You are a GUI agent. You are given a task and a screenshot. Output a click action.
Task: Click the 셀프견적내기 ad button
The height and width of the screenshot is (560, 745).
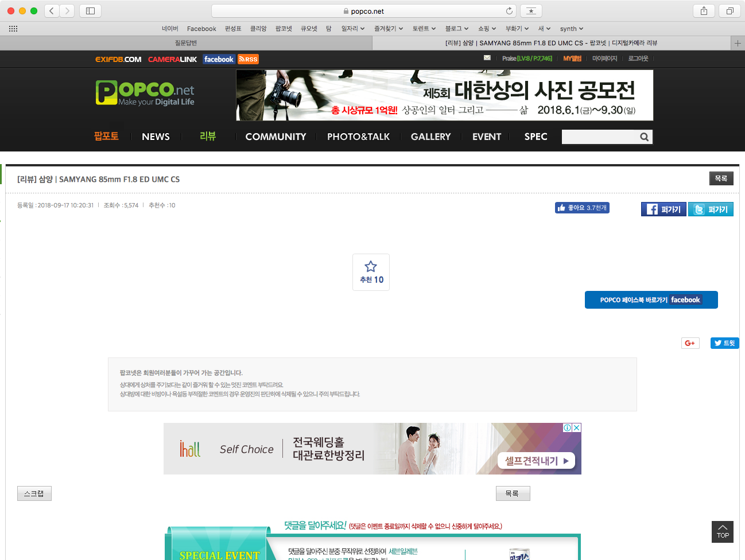[536, 461]
